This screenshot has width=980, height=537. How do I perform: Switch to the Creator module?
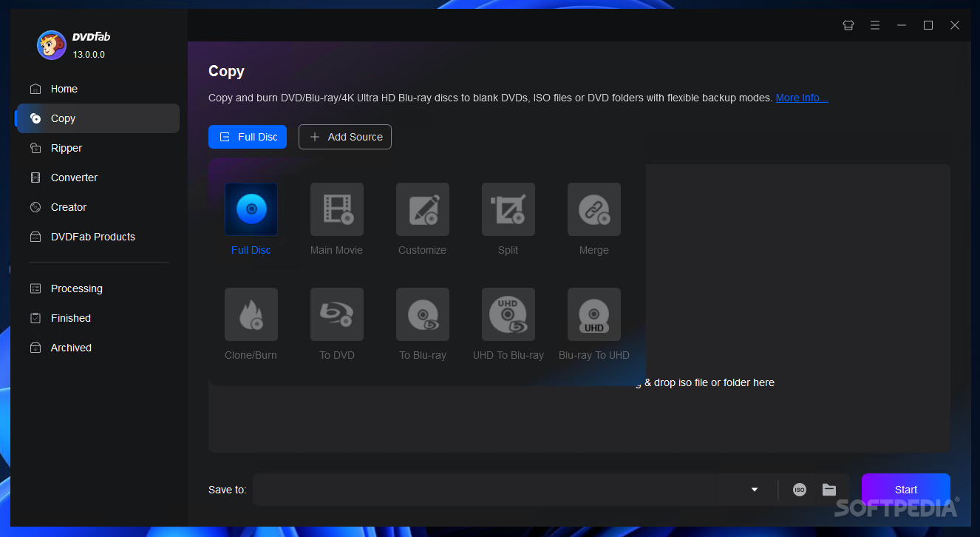98,207
